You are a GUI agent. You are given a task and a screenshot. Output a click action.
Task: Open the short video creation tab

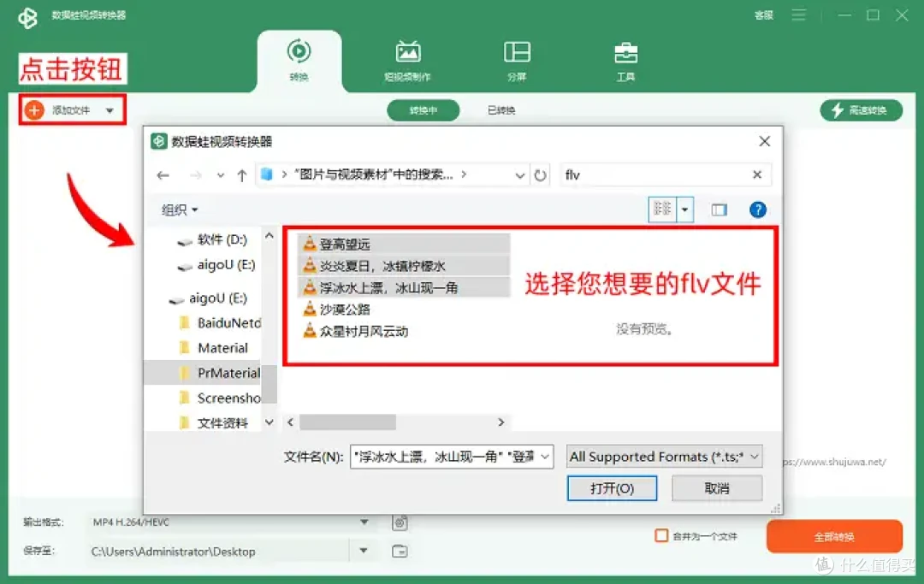coord(407,62)
